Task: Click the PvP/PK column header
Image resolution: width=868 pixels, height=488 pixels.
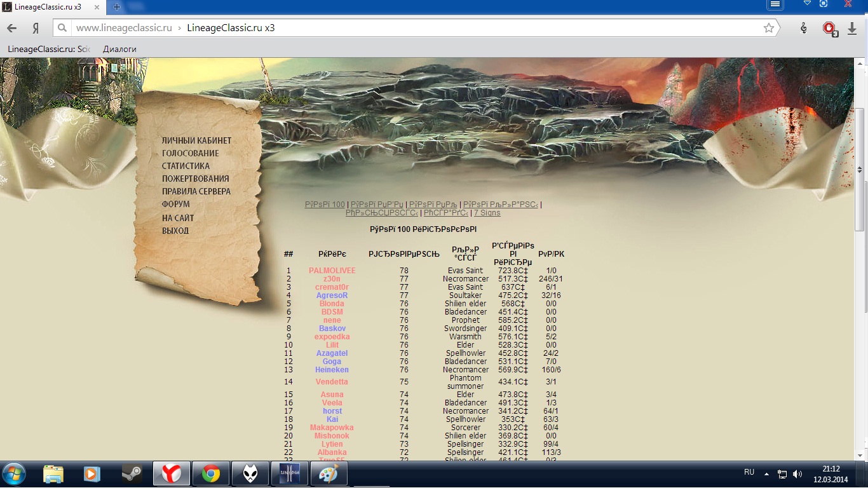Action: click(551, 254)
